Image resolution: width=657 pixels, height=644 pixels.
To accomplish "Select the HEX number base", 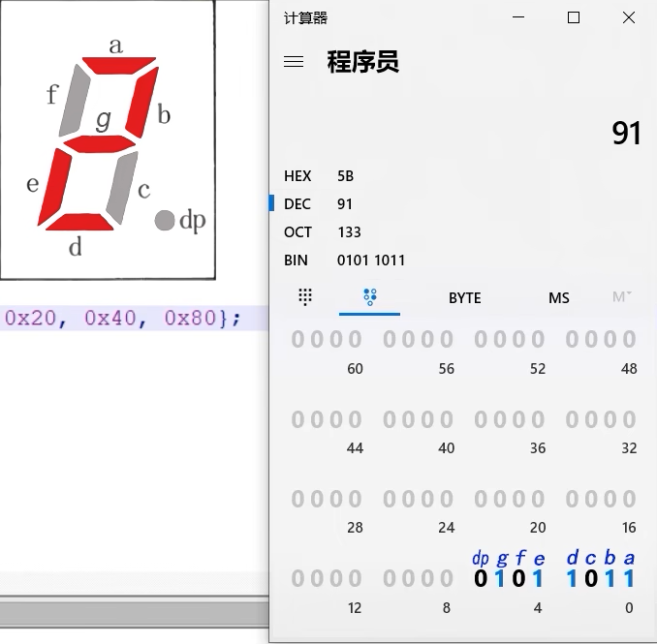I will [x=297, y=176].
